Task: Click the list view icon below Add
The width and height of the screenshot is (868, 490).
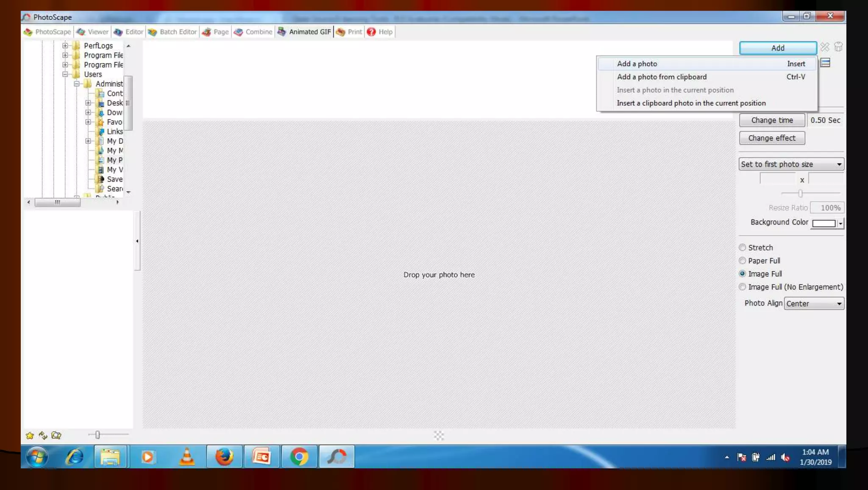Action: click(825, 63)
